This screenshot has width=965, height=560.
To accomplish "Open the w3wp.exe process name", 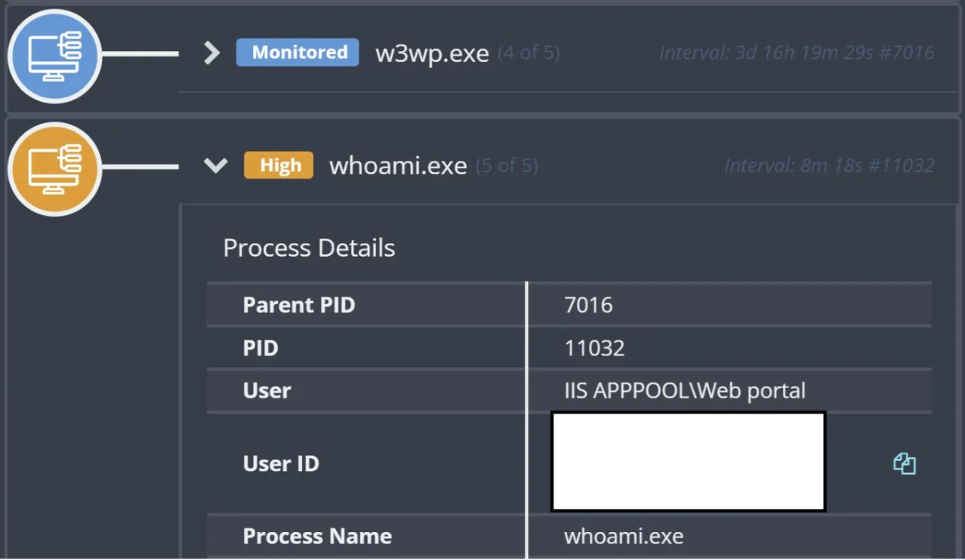I will [432, 52].
